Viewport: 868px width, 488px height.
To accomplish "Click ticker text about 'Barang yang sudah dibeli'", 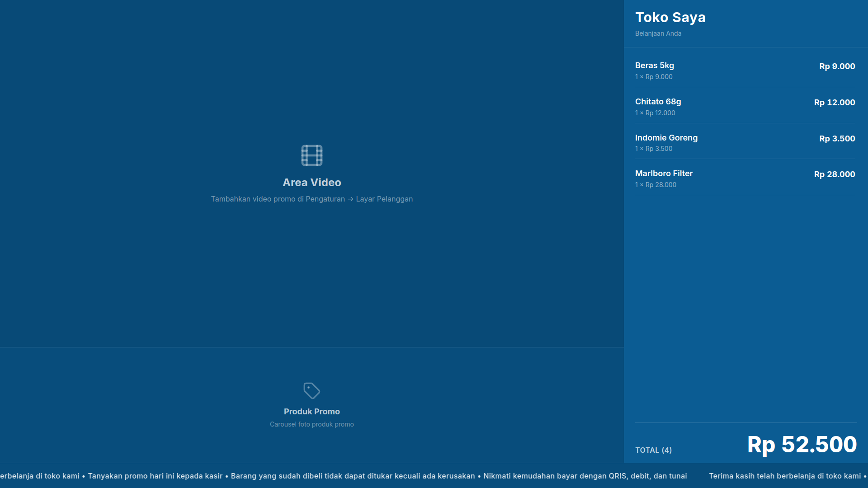I will 353,476.
